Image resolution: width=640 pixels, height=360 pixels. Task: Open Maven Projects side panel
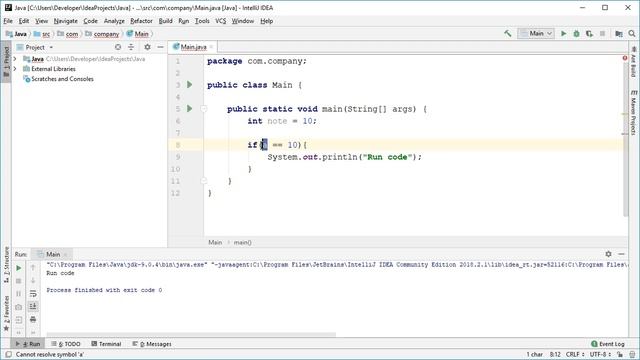tap(633, 113)
